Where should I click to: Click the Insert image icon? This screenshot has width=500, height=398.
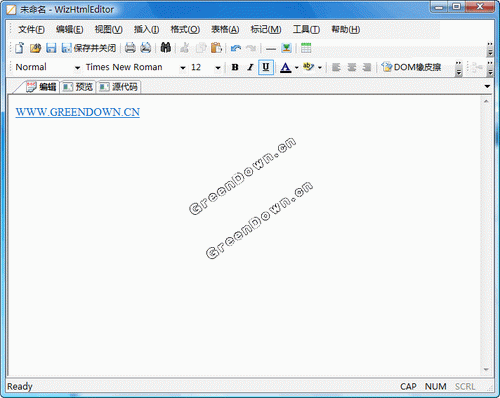(x=286, y=48)
